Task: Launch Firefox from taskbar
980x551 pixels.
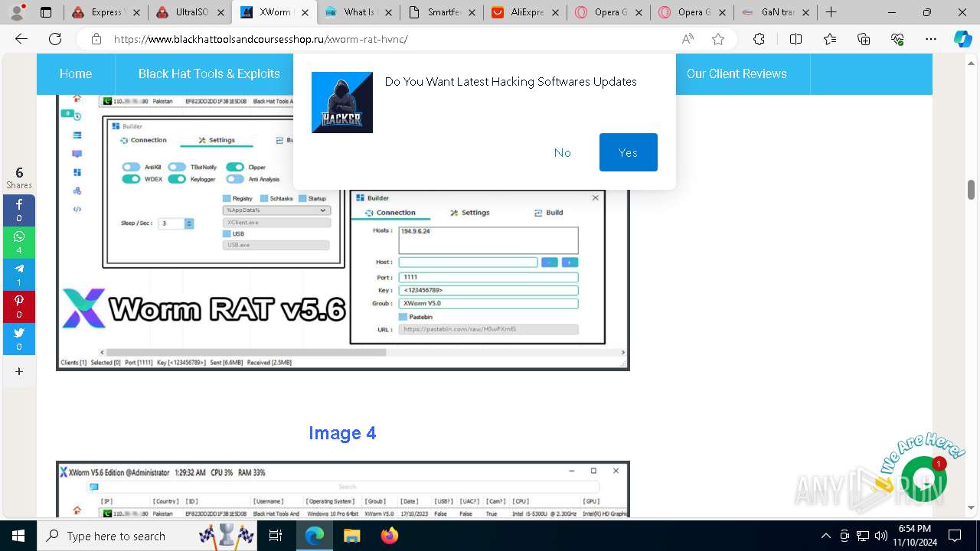Action: [x=389, y=536]
